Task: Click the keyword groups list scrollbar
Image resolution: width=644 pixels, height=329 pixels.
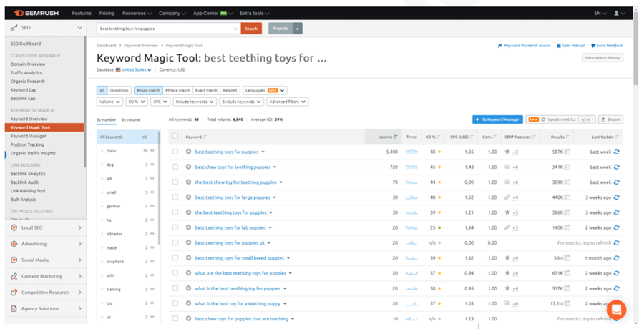Action: pos(159,189)
